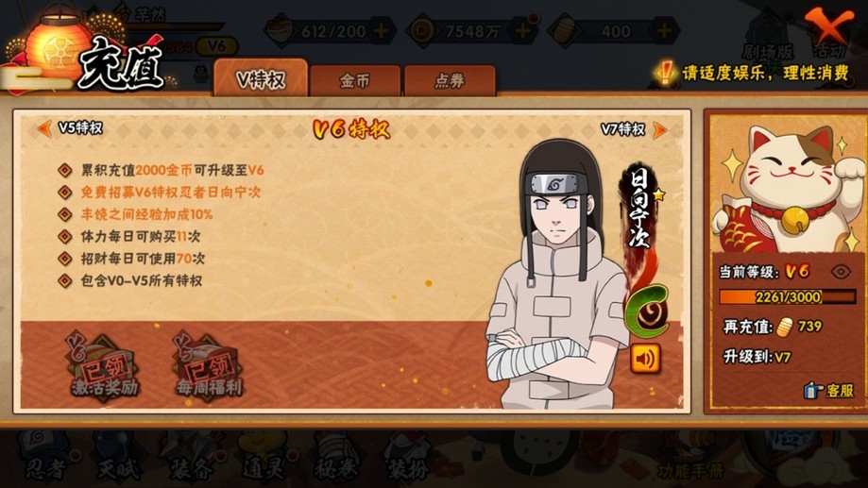Open 客服 customer service link
Viewport: 868px width, 488px height.
(x=828, y=390)
